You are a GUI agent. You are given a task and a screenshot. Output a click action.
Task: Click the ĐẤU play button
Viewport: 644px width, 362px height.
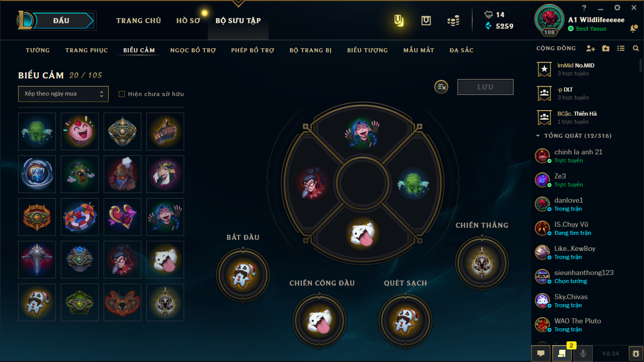coord(61,21)
